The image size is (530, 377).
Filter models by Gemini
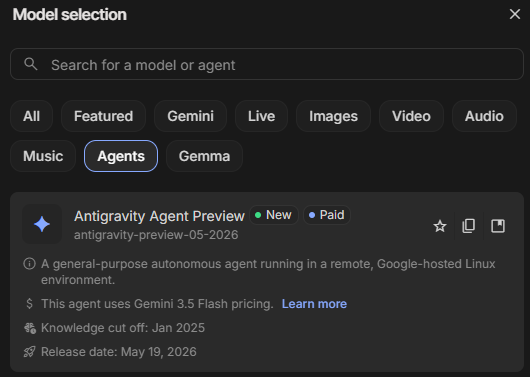pyautogui.click(x=190, y=116)
